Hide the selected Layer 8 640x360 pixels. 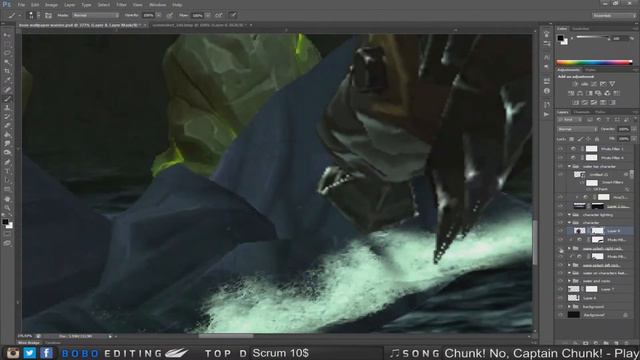coord(560,231)
